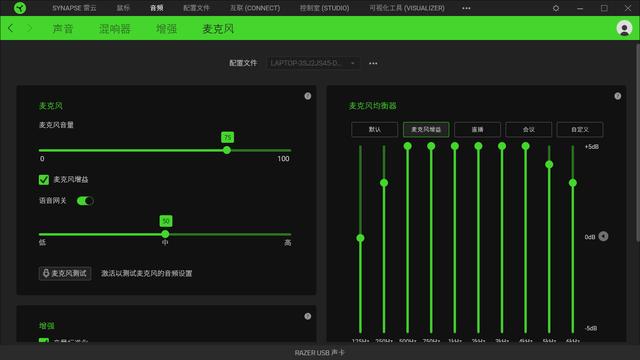640x360 pixels.
Task: Click the 麦克风测试 button
Action: pos(65,273)
